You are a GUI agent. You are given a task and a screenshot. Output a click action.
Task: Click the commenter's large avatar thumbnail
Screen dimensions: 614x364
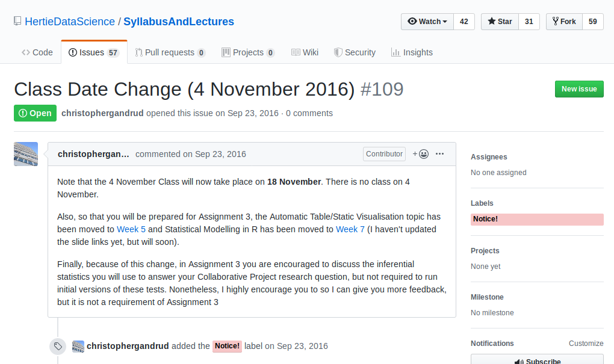point(26,154)
